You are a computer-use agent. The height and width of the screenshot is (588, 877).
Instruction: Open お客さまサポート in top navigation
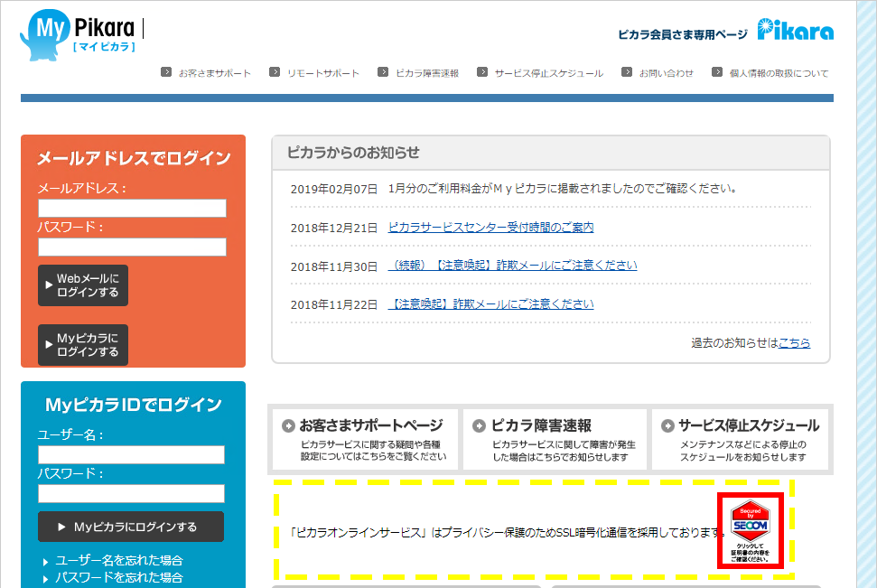[215, 73]
